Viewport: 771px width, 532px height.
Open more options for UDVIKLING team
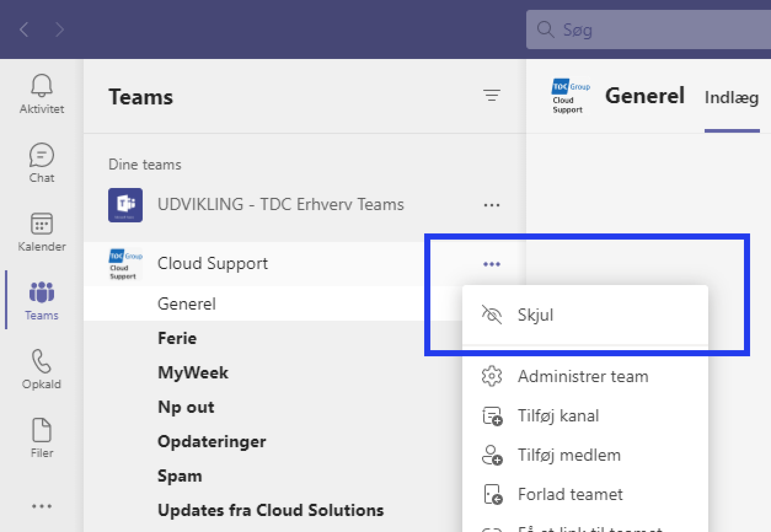point(492,205)
